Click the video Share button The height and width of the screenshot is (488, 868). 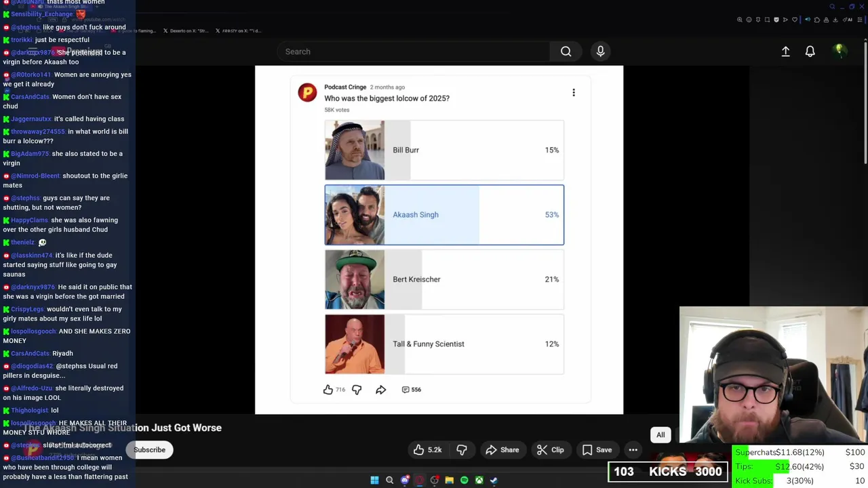[502, 450]
